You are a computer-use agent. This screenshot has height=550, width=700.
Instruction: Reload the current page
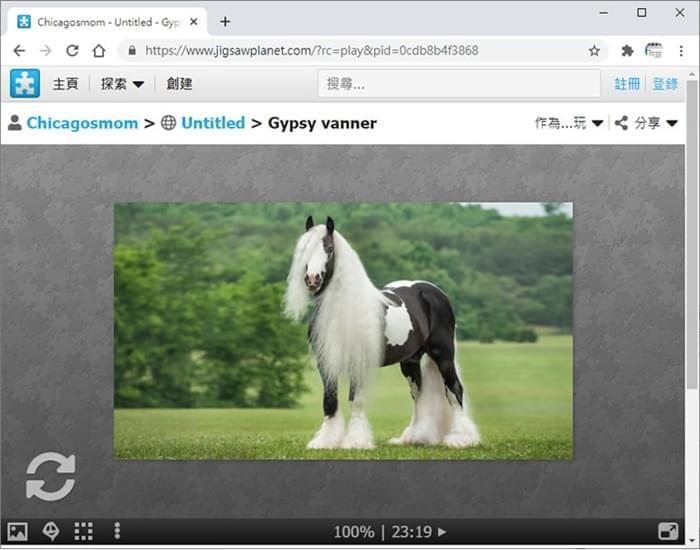[x=72, y=50]
